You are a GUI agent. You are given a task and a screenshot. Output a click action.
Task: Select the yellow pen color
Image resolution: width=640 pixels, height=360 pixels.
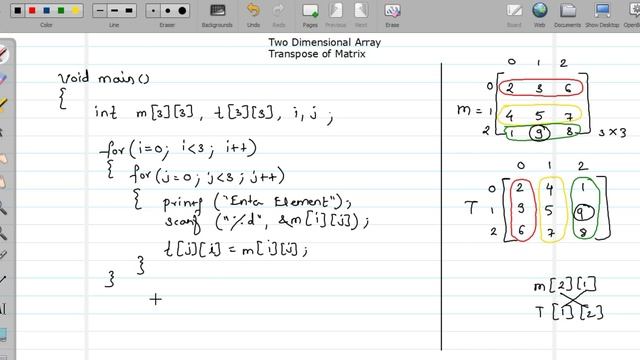[x=76, y=11]
